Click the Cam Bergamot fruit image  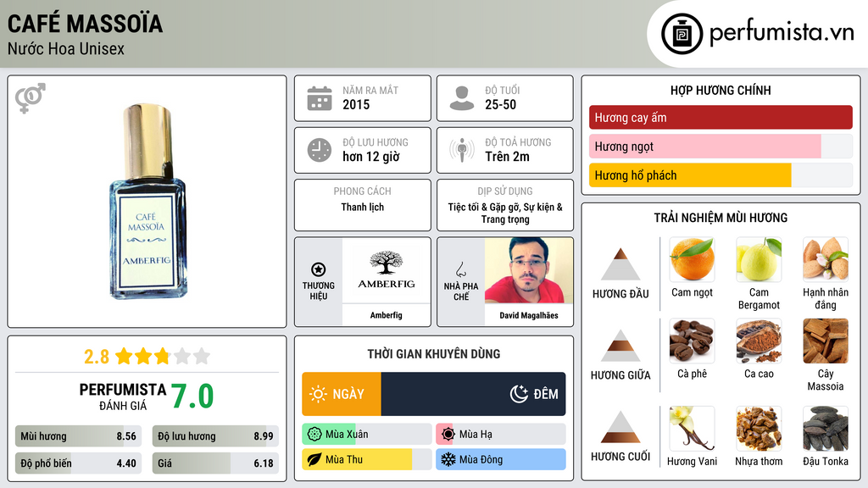point(759,259)
